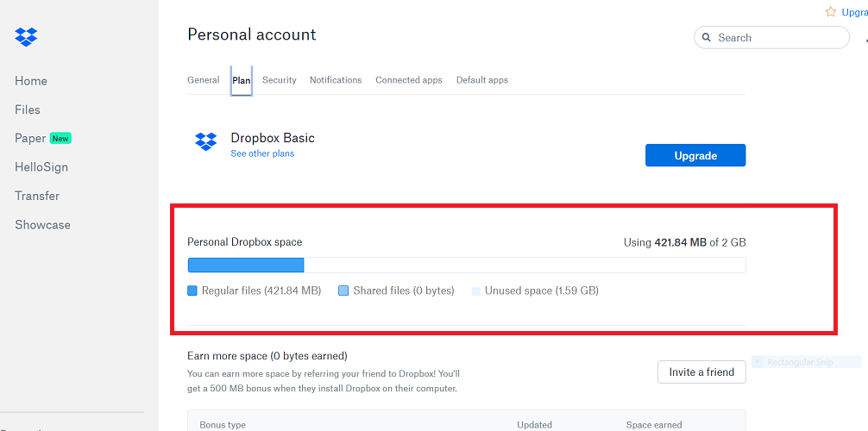Open Home in the sidebar

31,81
